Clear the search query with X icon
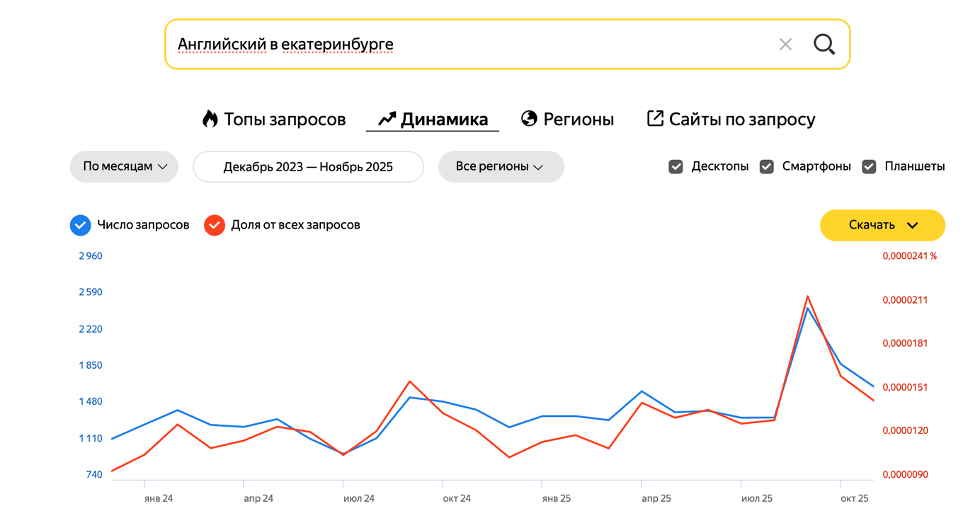980x523 pixels. pyautogui.click(x=785, y=45)
